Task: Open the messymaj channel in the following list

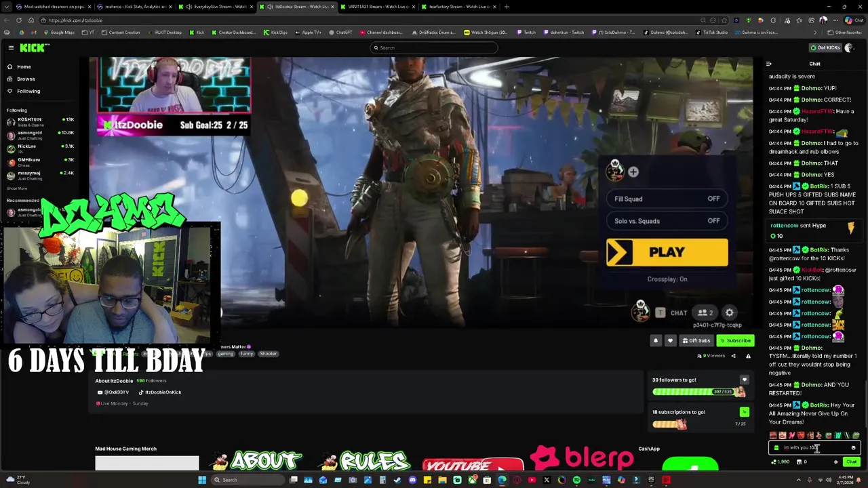Action: click(41, 175)
